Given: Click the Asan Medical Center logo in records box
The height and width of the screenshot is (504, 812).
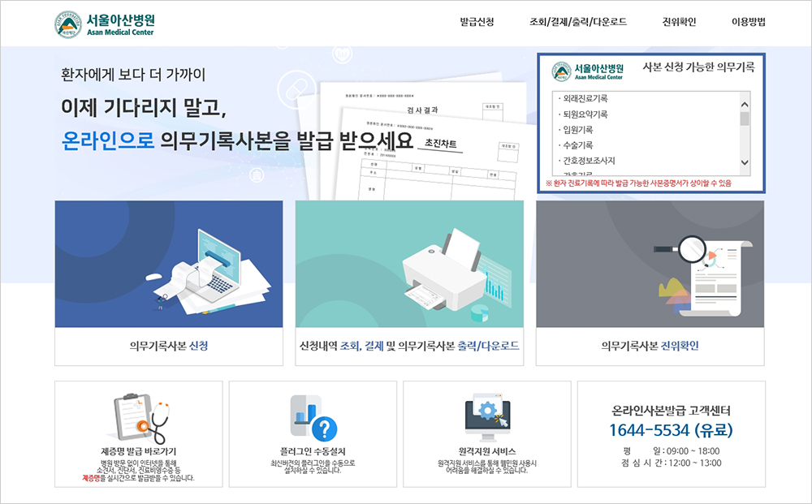Looking at the screenshot, I should tap(587, 71).
